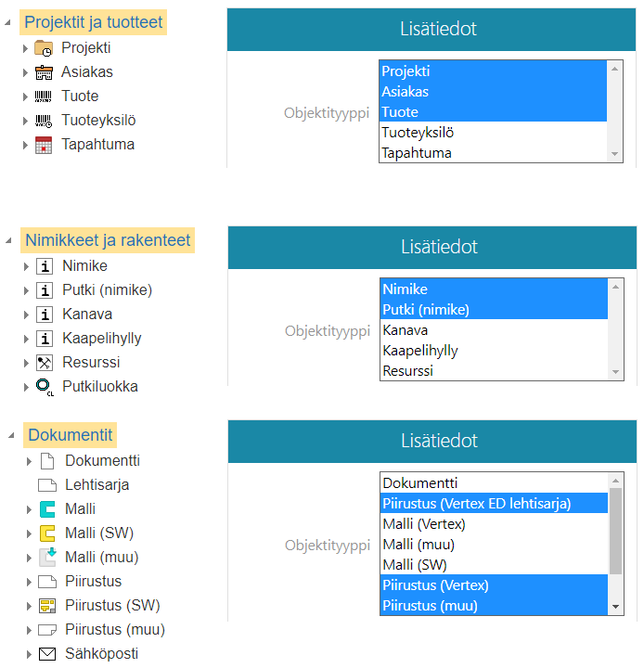Click the Tuote barcode icon

43,96
